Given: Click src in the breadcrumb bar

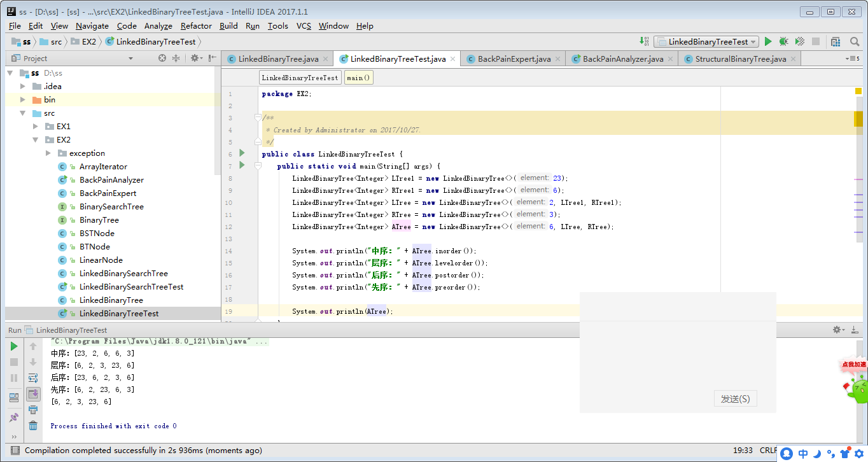Looking at the screenshot, I should (x=50, y=41).
